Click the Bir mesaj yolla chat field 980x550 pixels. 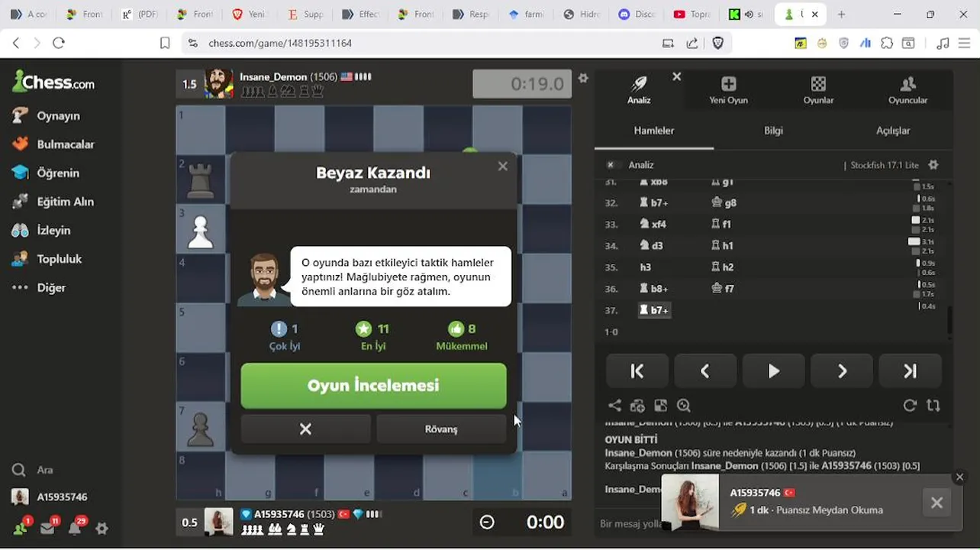coord(630,524)
